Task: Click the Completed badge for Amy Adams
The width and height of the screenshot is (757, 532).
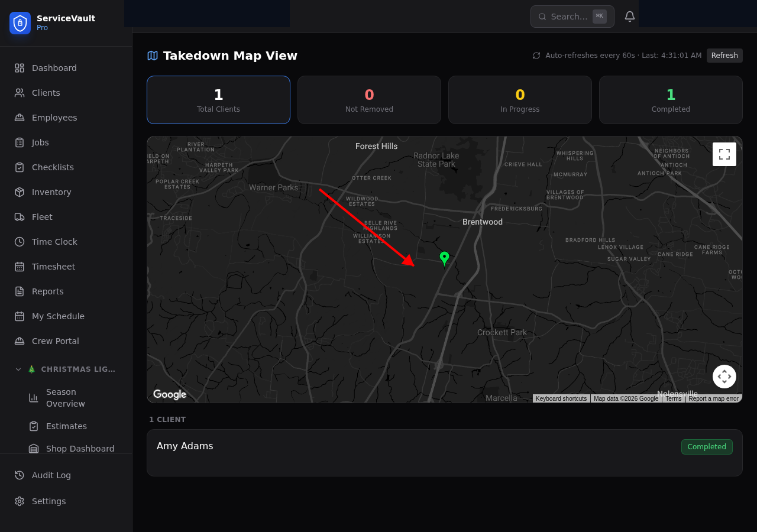Action: (706, 447)
